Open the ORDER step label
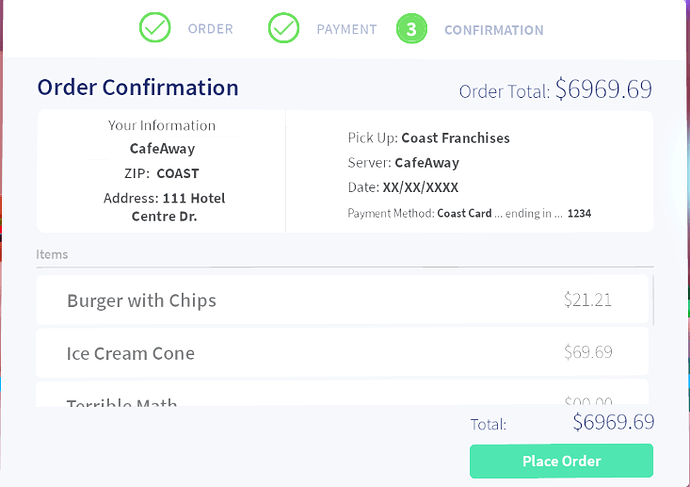 tap(210, 29)
